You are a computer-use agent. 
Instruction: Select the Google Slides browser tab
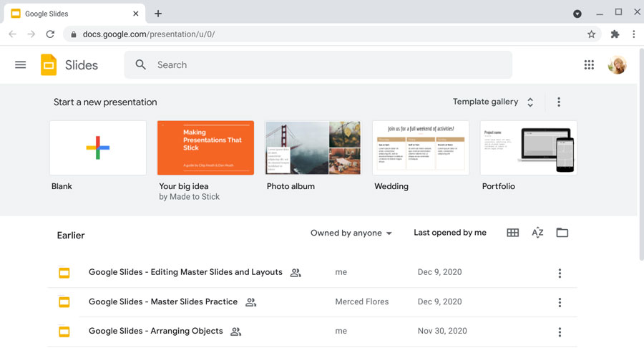pos(74,14)
